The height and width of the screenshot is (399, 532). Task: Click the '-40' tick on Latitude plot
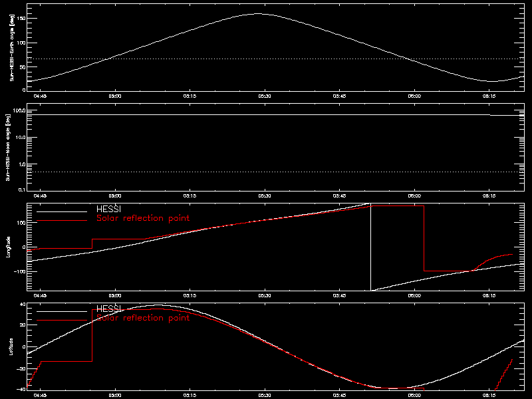21,389
